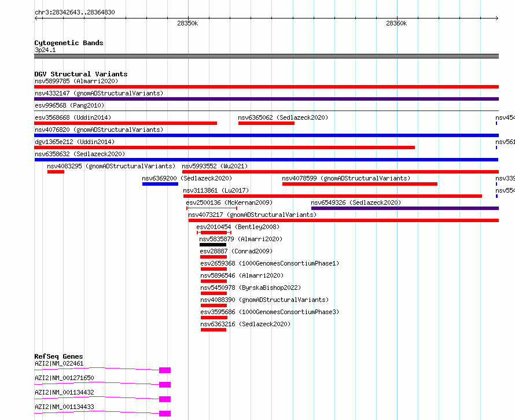The width and height of the screenshot is (515, 420).
Task: Open the esv996568 (Pang2010) variant label
Action: tap(69, 105)
